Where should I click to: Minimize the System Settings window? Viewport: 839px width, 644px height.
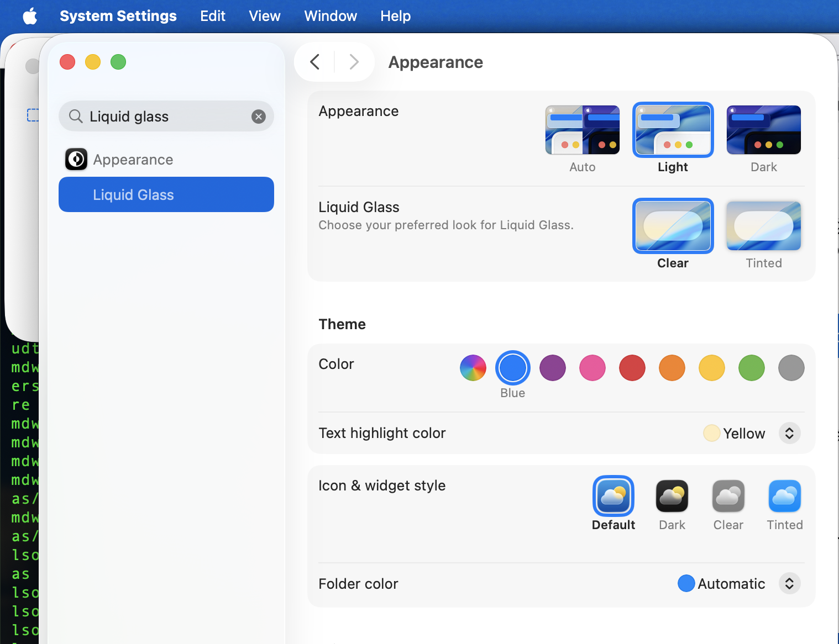click(x=93, y=62)
